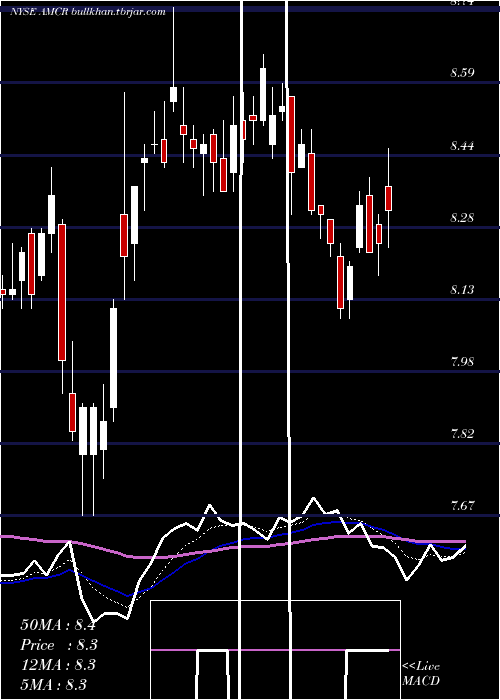Click the '5MA : 8.3' readout
500x700 pixels.
point(54,684)
